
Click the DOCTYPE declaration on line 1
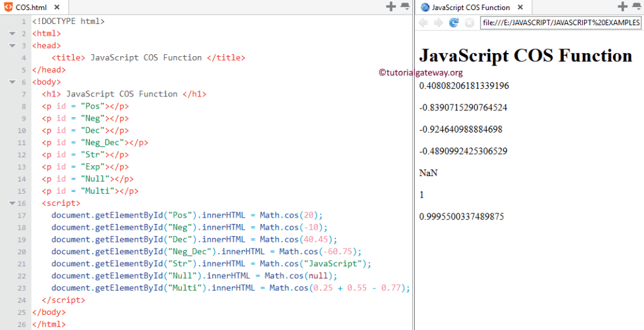click(x=68, y=21)
